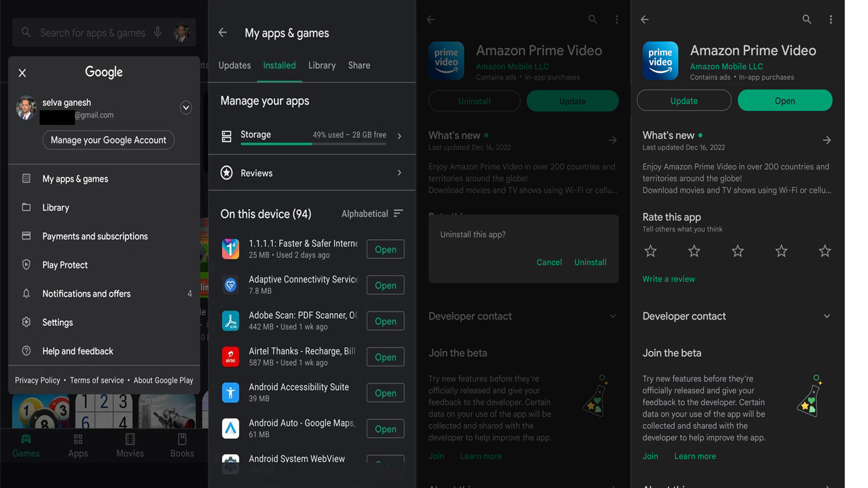Open Notifications and offers
The width and height of the screenshot is (868, 488).
104,293
